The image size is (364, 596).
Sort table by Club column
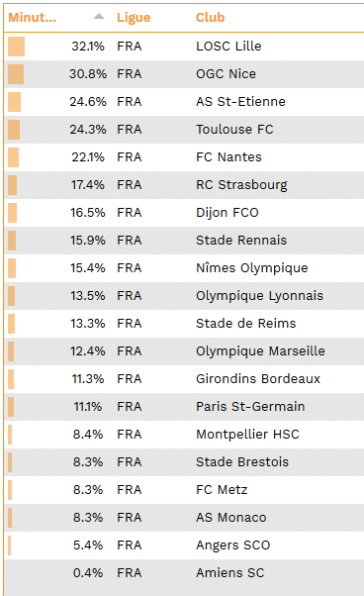click(x=211, y=18)
